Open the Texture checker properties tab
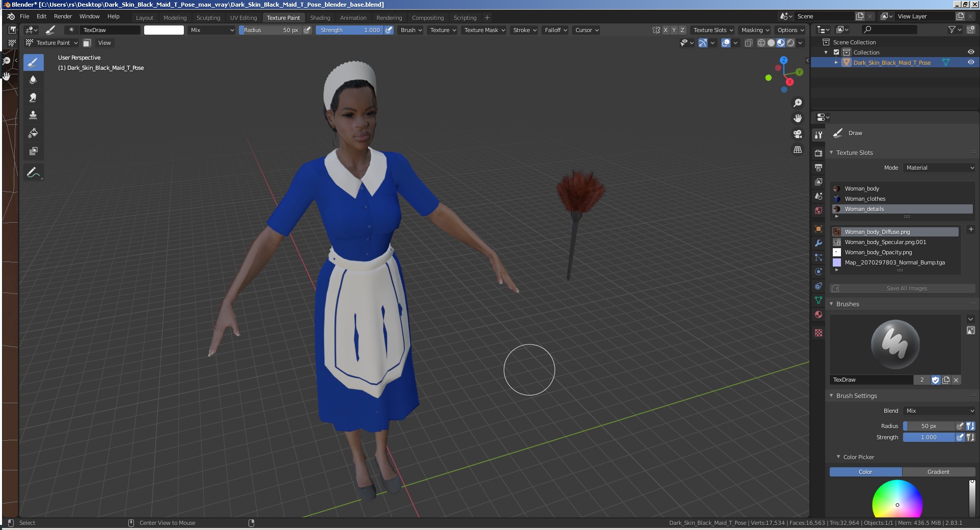 [x=819, y=333]
